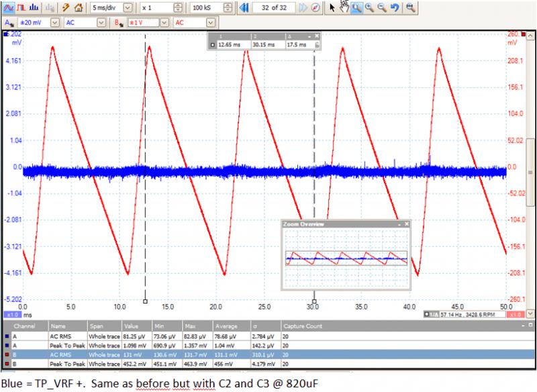Select the zoom out tool

coord(382,7)
